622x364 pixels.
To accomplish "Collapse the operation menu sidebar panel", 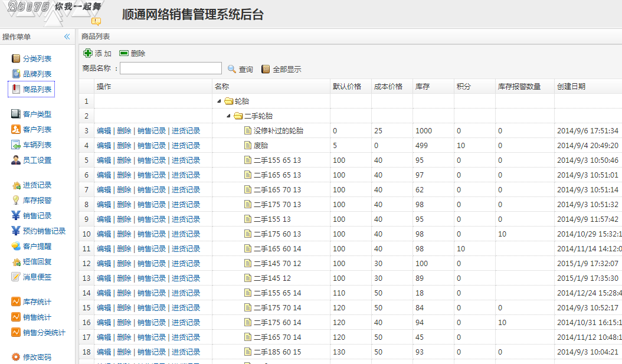I will coord(67,37).
